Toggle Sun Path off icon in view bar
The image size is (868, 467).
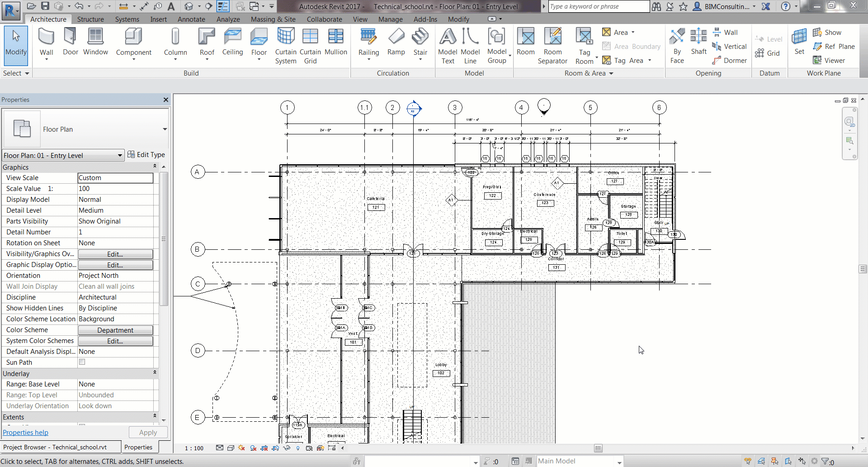pos(242,448)
